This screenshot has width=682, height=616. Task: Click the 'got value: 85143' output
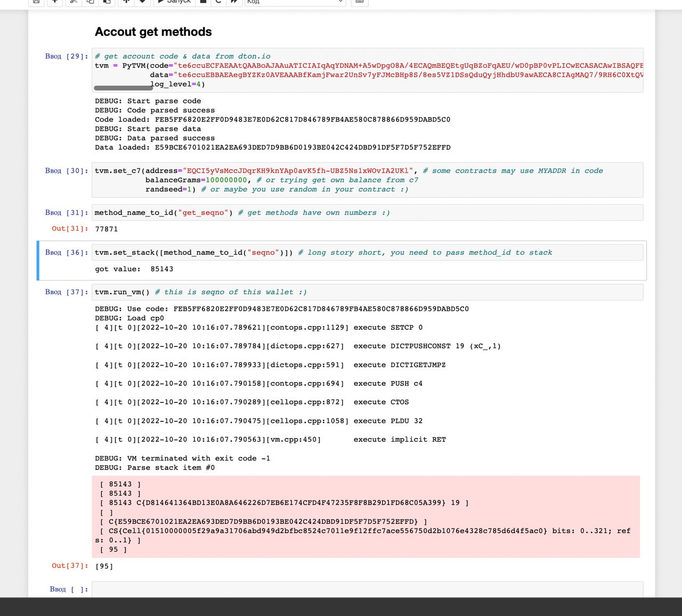(134, 269)
